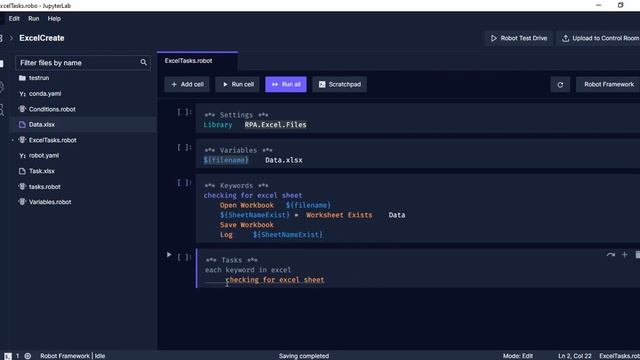Open the testrun folder
Viewport: 640px width, 360px height.
tap(83, 78)
